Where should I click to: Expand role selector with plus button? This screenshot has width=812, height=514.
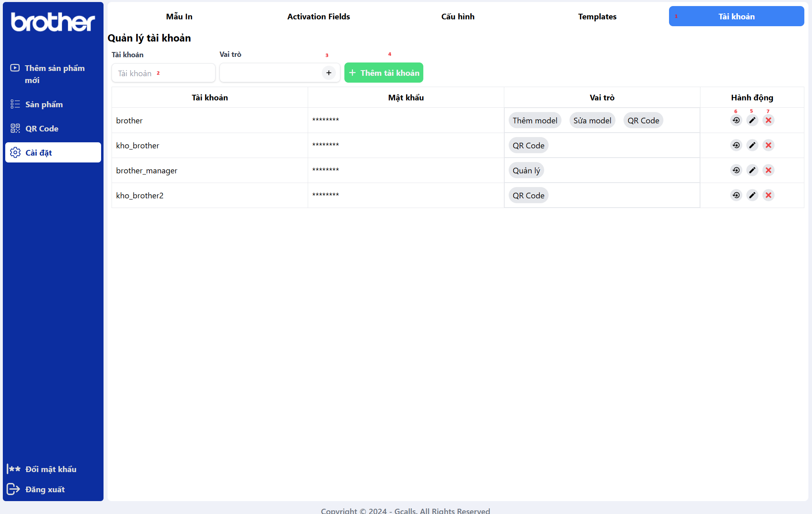(x=329, y=73)
